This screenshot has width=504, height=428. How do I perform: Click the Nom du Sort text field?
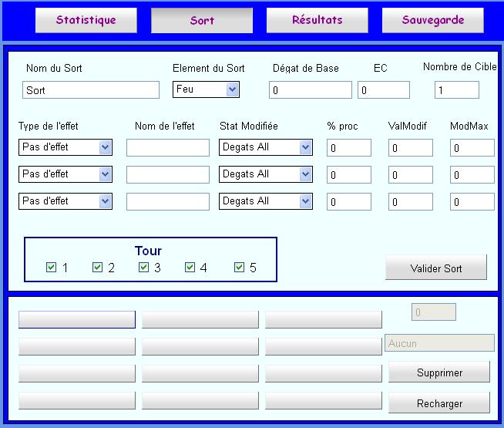click(91, 90)
